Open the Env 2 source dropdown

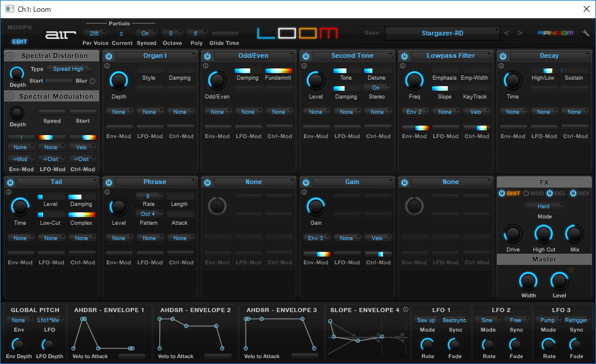[415, 112]
